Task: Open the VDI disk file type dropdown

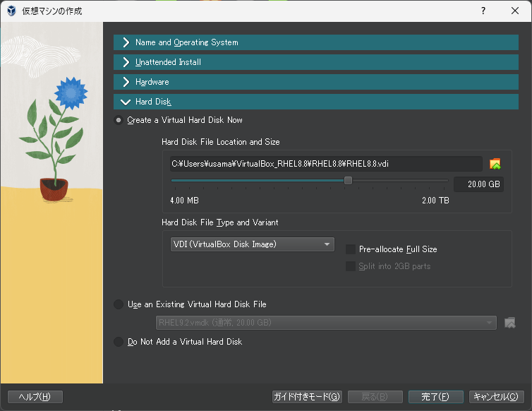Action: [x=253, y=244]
